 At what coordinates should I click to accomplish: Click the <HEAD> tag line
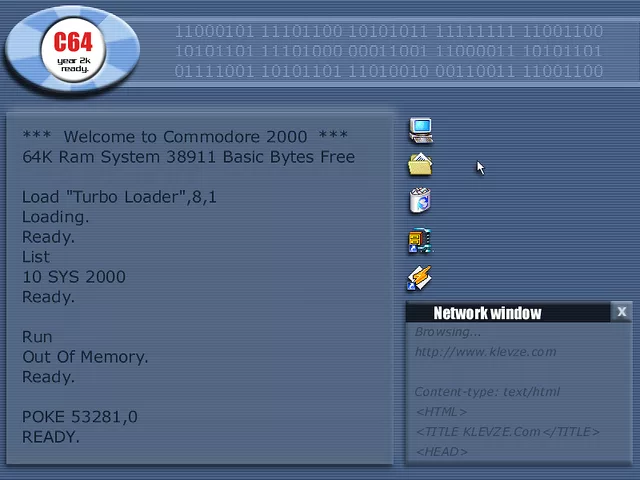441,452
